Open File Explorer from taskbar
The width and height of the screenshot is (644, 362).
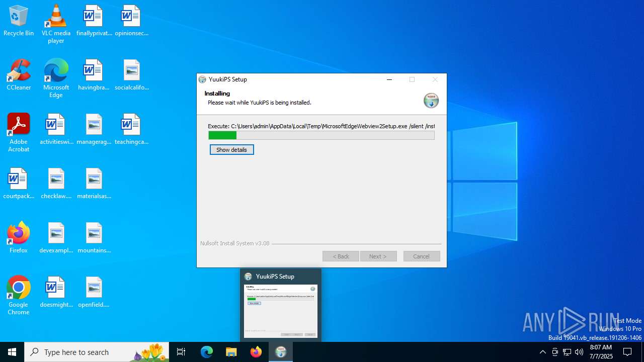pos(231,352)
